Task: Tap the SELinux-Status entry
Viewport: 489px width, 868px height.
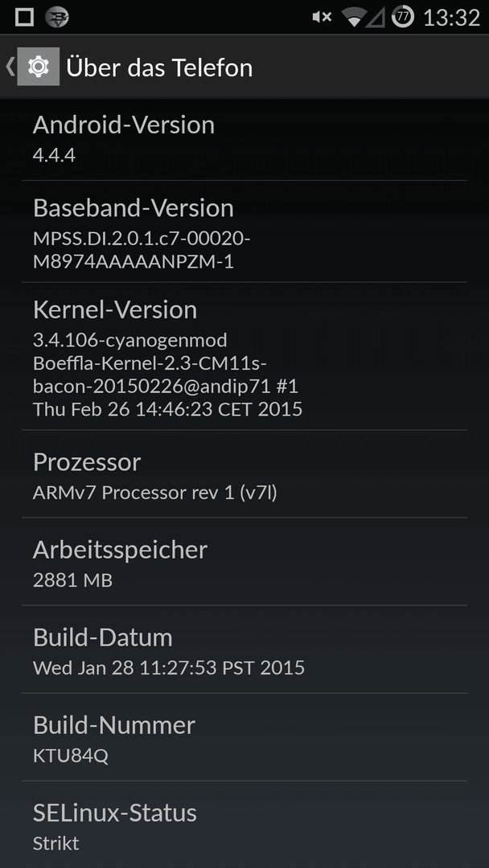Action: pyautogui.click(x=244, y=825)
